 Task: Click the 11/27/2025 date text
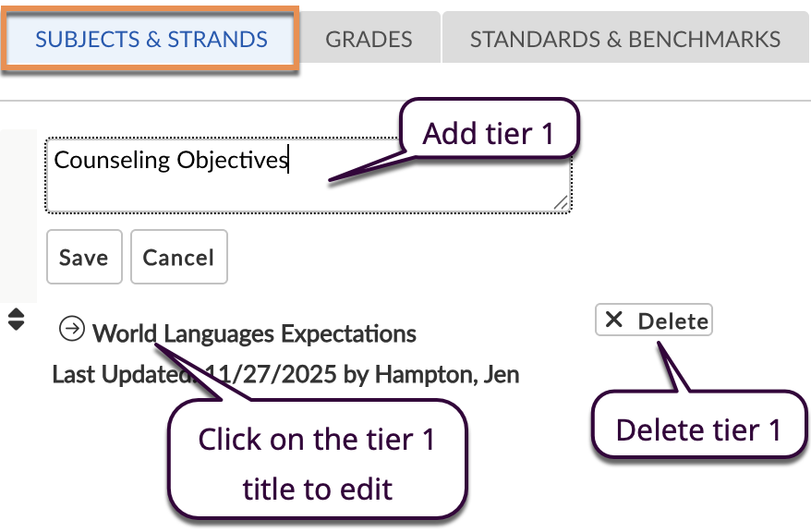(x=245, y=374)
